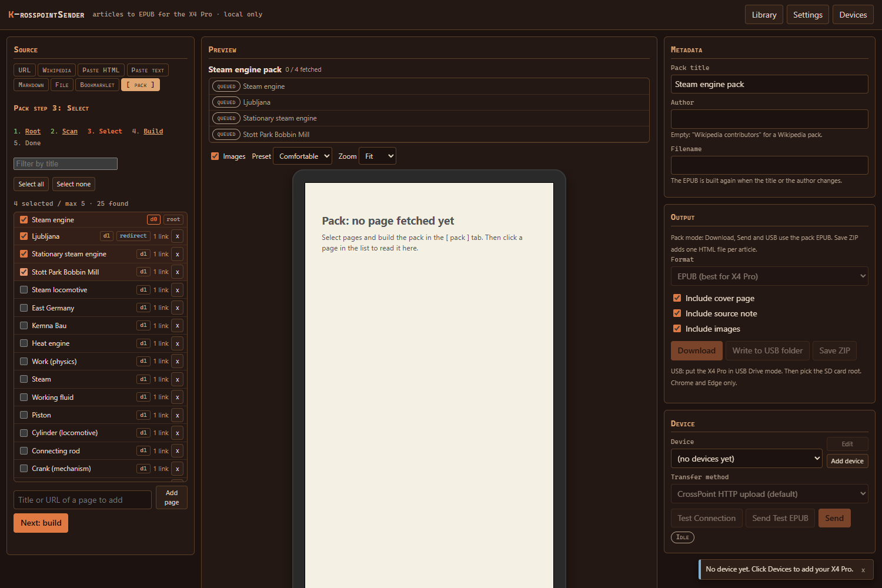Dismiss the no device toast notification
Screen dimensions: 882x588
[863, 570]
